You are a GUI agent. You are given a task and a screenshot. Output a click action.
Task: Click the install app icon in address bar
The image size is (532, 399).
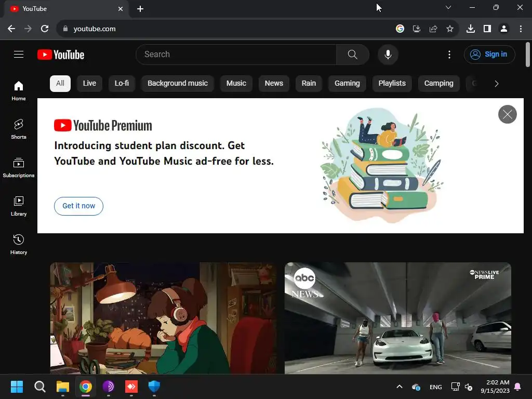click(417, 29)
